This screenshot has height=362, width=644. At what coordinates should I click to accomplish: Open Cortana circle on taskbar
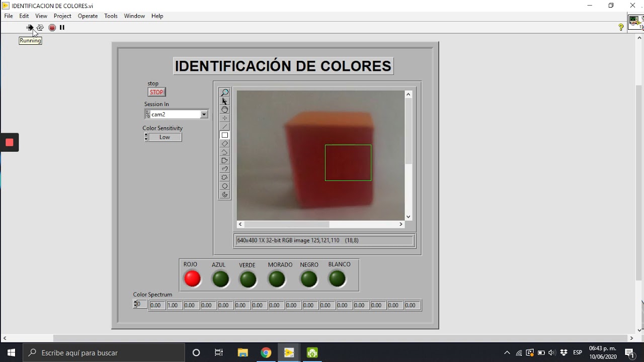pos(196,352)
